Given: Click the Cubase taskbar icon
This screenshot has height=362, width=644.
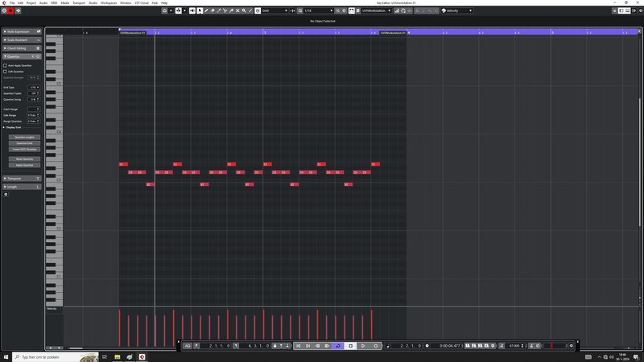Looking at the screenshot, I should click(x=142, y=357).
